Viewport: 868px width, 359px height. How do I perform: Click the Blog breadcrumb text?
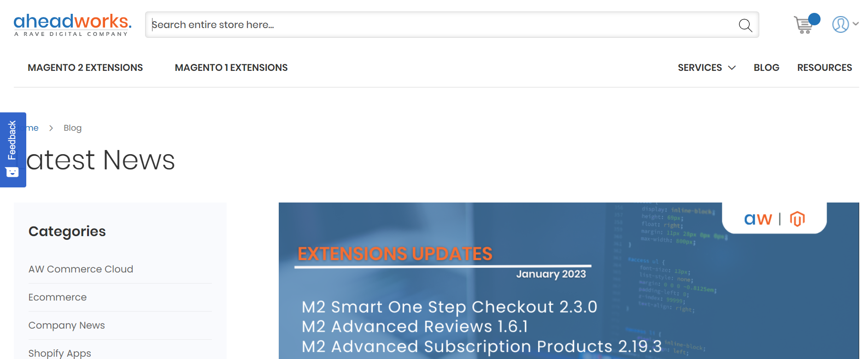(x=72, y=128)
